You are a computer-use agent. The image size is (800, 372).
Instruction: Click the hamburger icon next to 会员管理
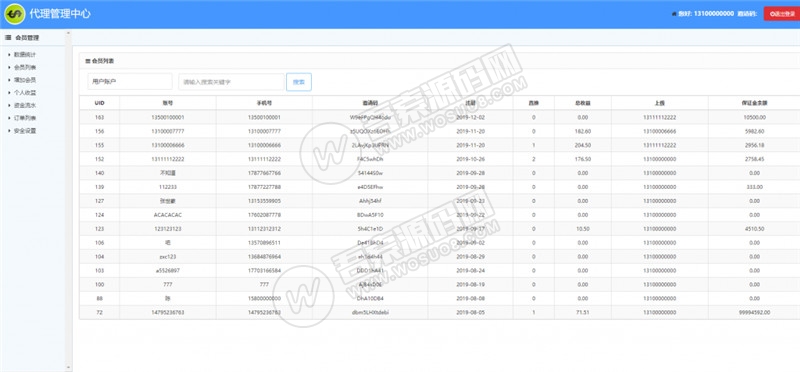click(x=8, y=38)
